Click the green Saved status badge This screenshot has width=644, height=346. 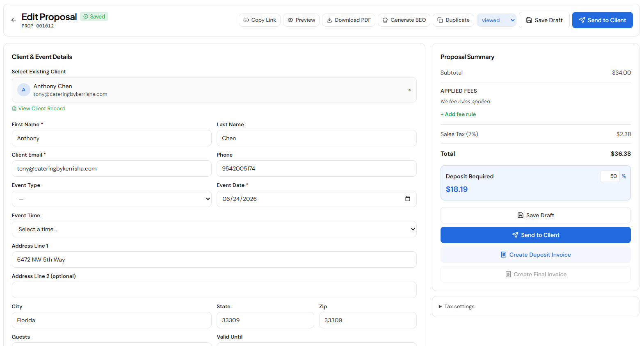pyautogui.click(x=94, y=16)
